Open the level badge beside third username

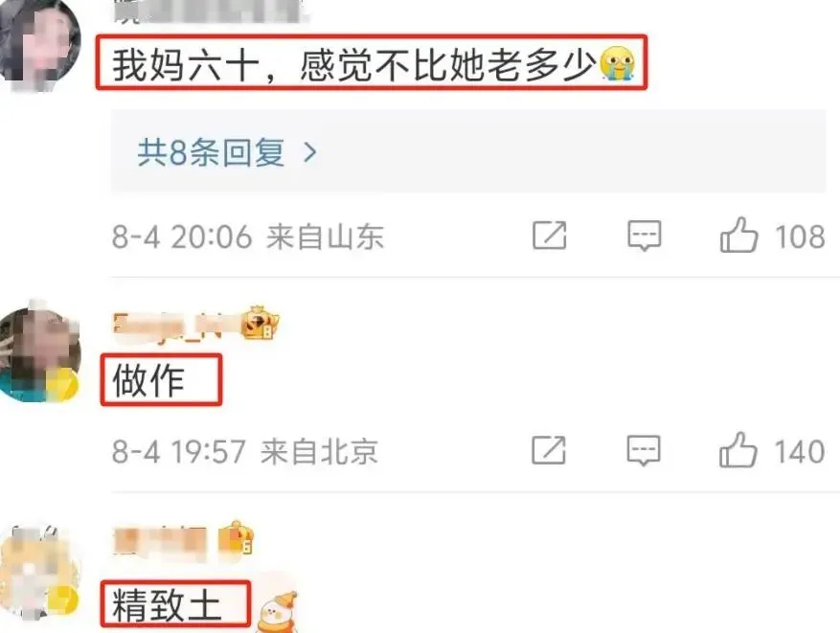[x=236, y=537]
